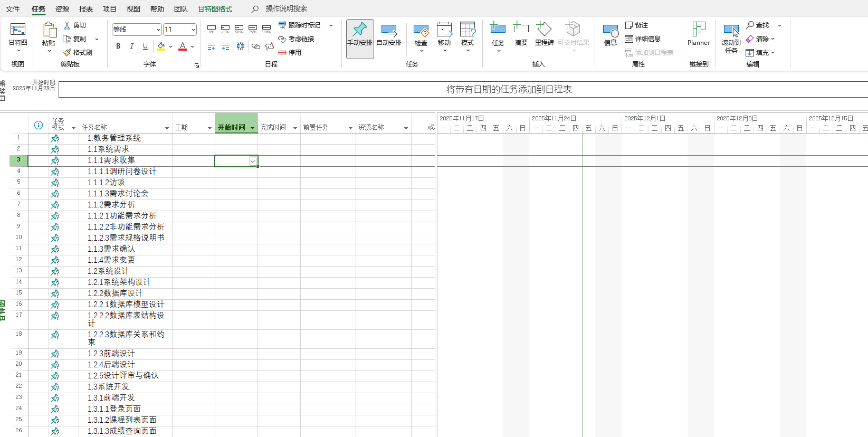
Task: Click 滚动到任务 scroll to task
Action: pos(731,38)
